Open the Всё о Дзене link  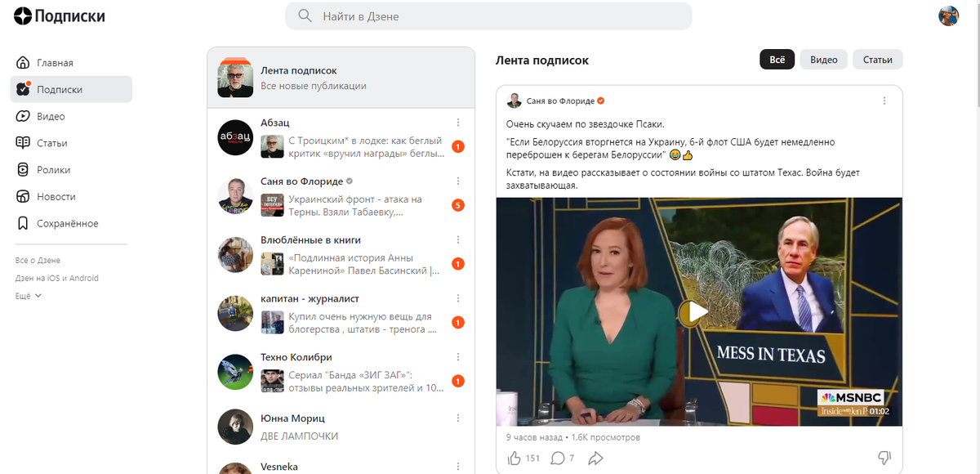pos(38,261)
